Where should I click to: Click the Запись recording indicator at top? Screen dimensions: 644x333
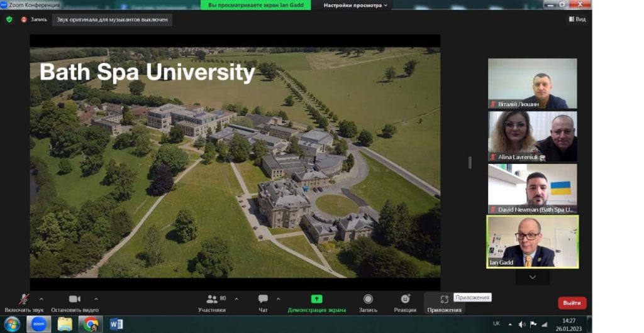(x=34, y=19)
